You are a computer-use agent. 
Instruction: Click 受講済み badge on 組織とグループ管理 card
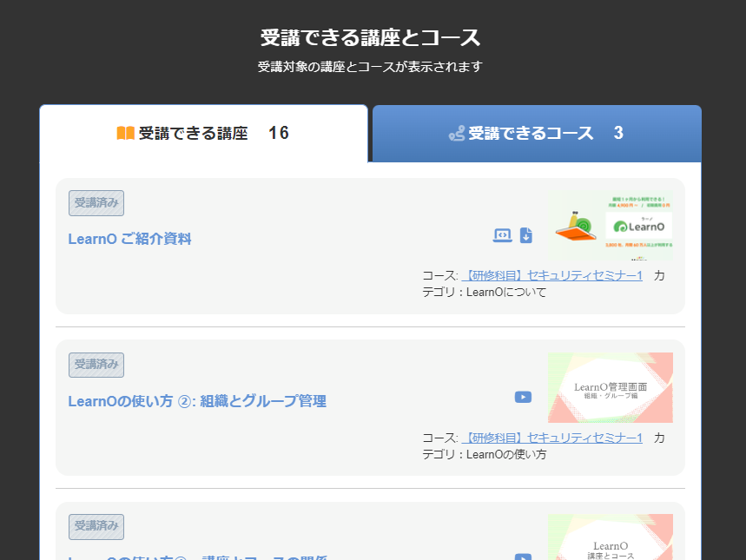(x=96, y=365)
